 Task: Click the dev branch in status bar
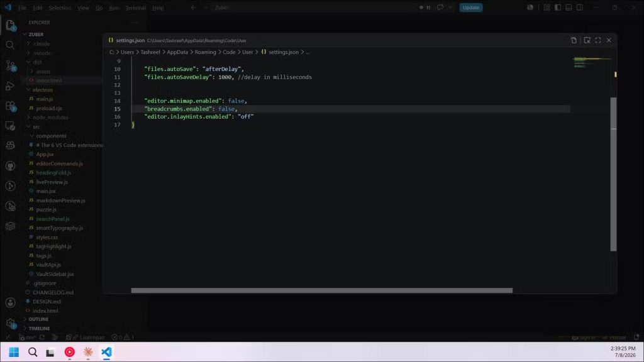[x=28, y=337]
